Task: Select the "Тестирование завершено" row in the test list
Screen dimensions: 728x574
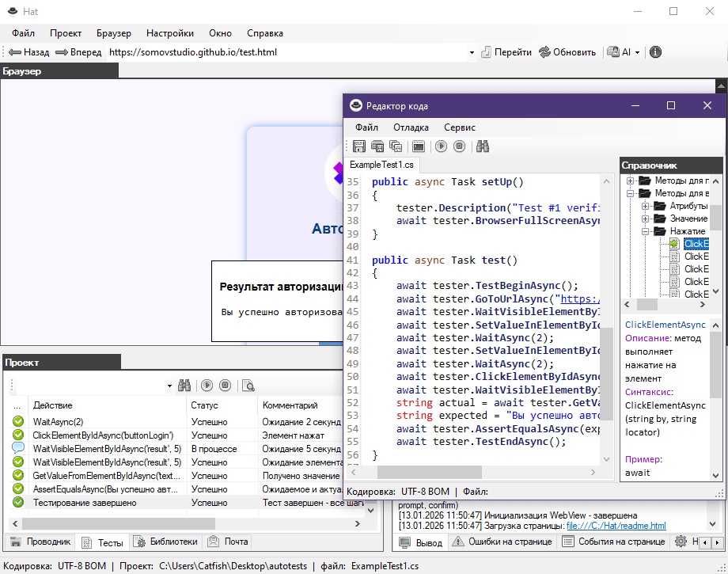Action: click(x=84, y=503)
